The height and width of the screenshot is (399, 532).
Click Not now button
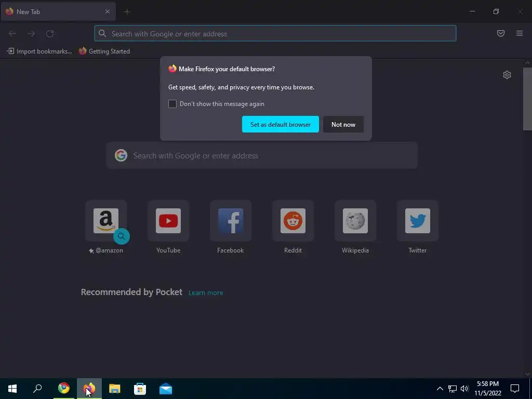343,124
